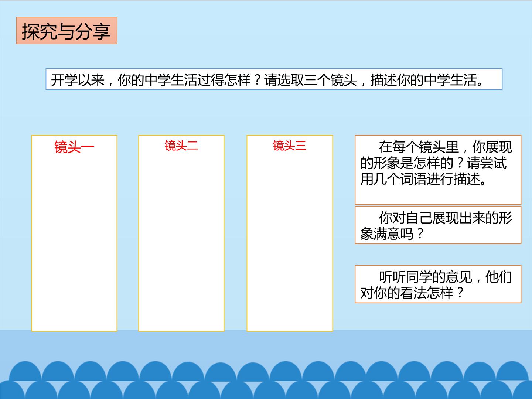Click the 镜头三 heading

point(290,146)
